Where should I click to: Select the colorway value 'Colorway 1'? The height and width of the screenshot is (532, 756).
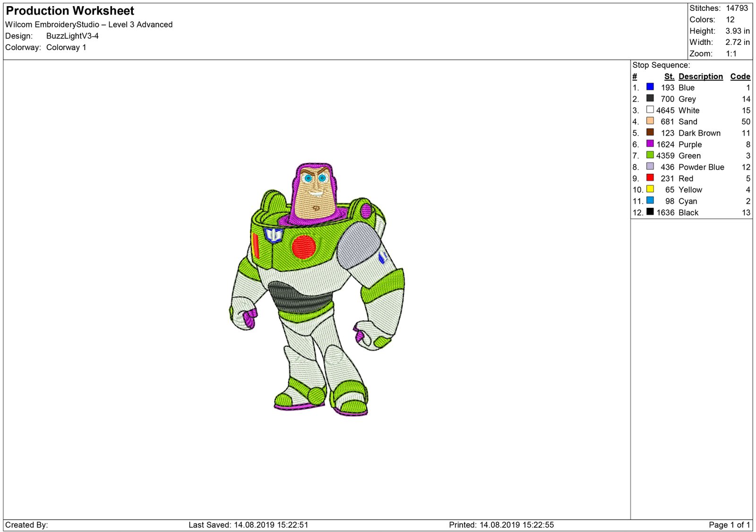pyautogui.click(x=66, y=47)
